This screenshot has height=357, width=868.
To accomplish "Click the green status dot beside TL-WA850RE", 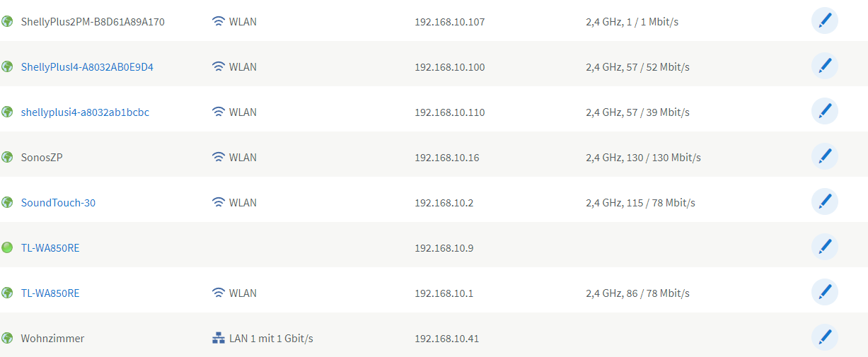I will (x=7, y=247).
